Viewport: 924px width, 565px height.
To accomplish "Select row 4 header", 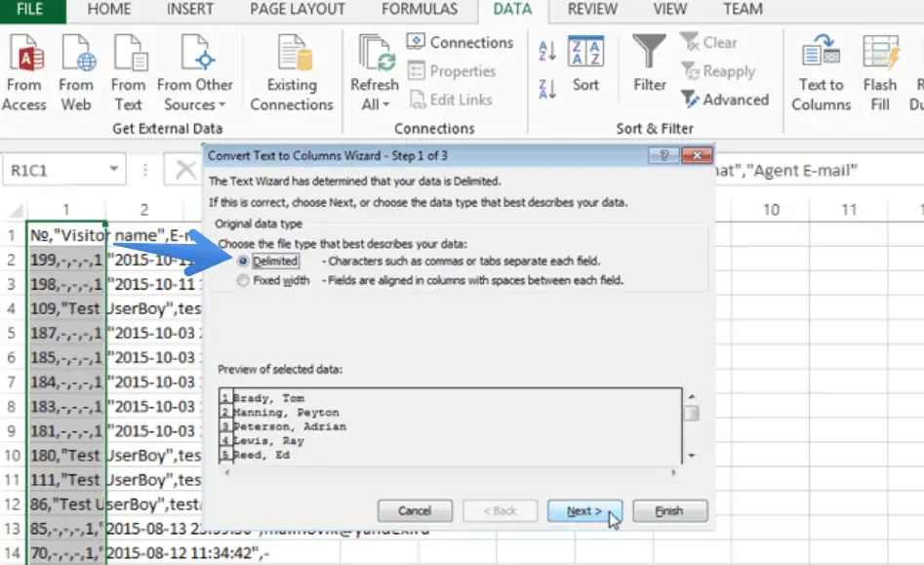I will [12, 308].
